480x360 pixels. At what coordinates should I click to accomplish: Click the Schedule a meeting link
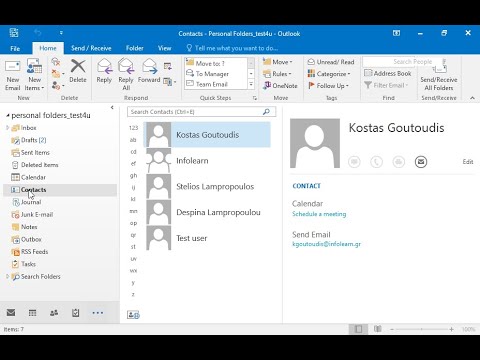coord(319,214)
